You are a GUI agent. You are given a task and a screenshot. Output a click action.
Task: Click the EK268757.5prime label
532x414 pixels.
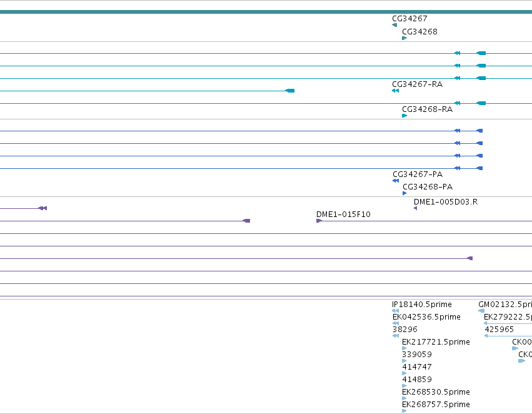(436, 405)
